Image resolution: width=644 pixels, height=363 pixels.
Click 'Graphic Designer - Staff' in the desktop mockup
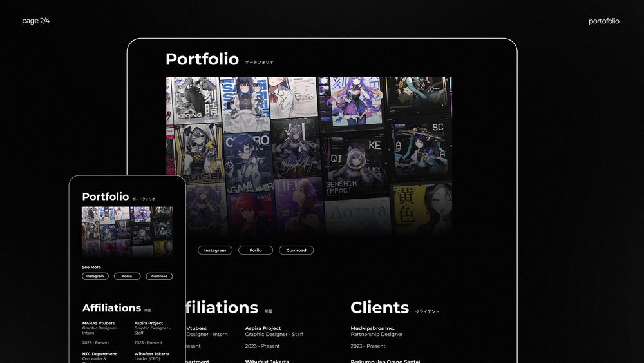[x=274, y=334]
